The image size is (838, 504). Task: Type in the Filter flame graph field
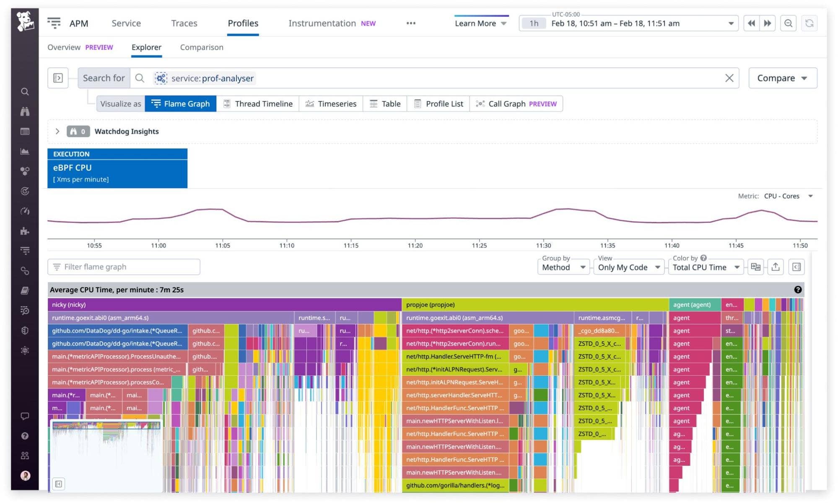tap(124, 267)
